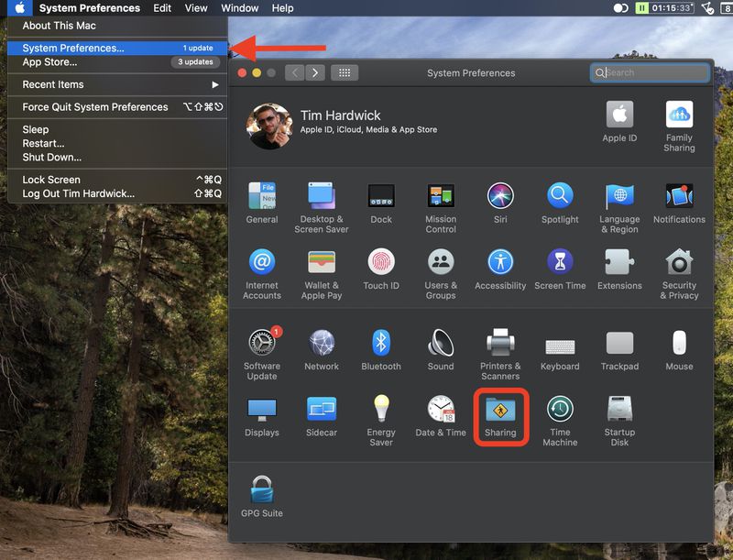The width and height of the screenshot is (733, 560).
Task: Open the View menu
Action: pyautogui.click(x=195, y=8)
